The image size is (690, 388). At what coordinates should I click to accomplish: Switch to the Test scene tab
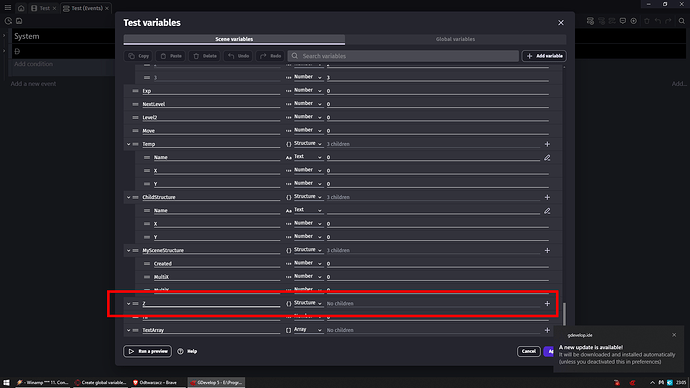(x=44, y=8)
